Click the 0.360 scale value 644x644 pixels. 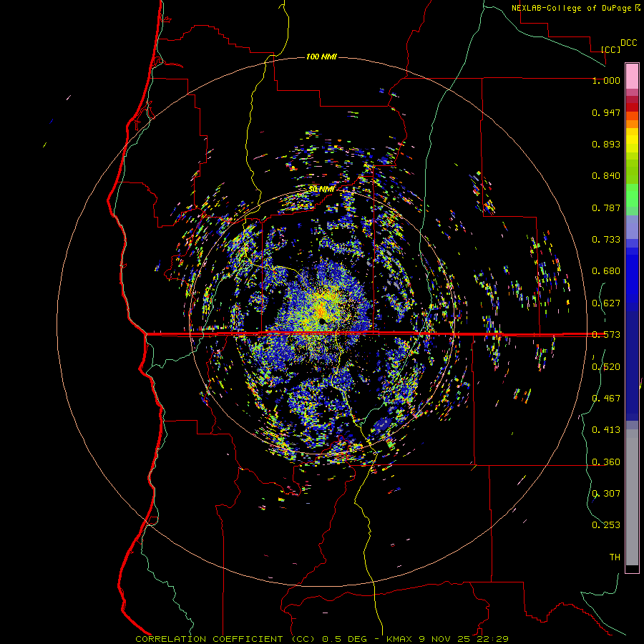tap(606, 462)
